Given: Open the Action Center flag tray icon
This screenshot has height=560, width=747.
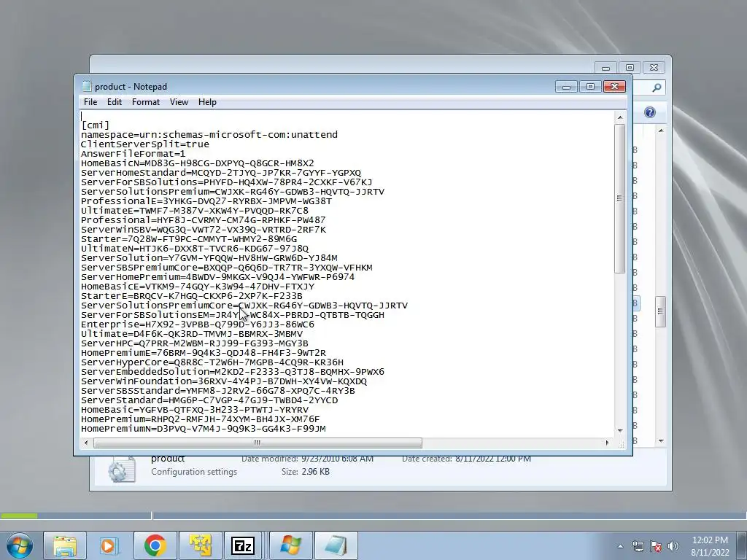Looking at the screenshot, I should [x=656, y=546].
